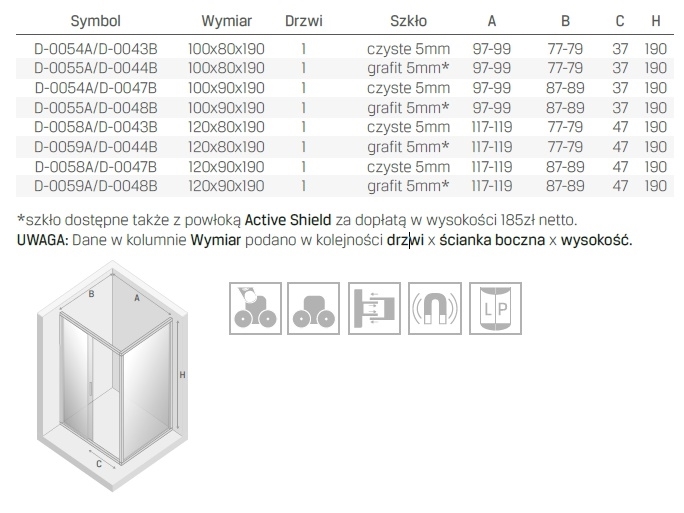
Task: Click B value 77-79 in D-0055A/D-0044B row
Action: click(x=565, y=68)
